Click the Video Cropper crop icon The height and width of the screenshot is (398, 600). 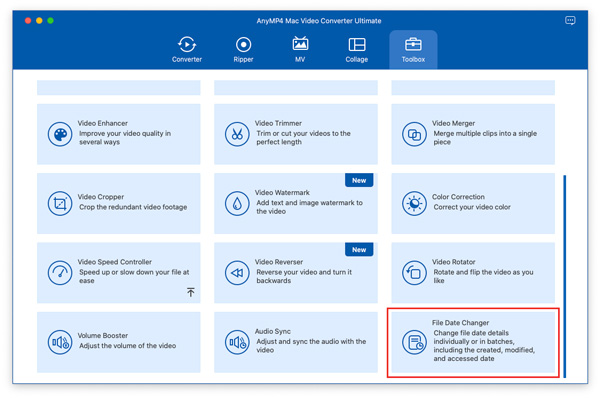60,204
